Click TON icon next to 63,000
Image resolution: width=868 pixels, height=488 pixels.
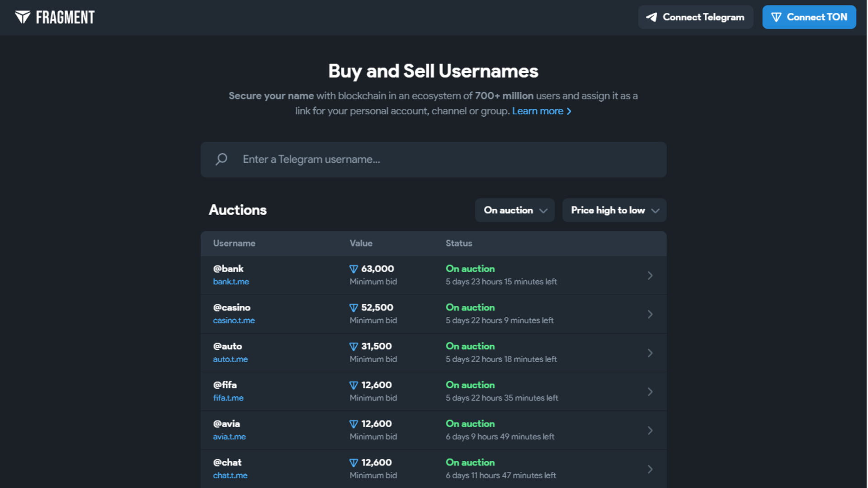(354, 269)
